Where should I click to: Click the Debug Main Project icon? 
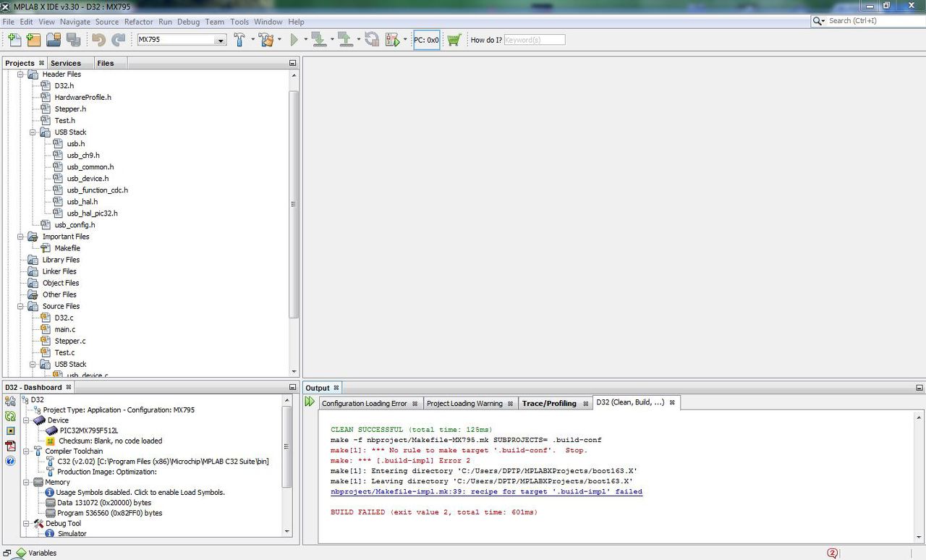(393, 40)
